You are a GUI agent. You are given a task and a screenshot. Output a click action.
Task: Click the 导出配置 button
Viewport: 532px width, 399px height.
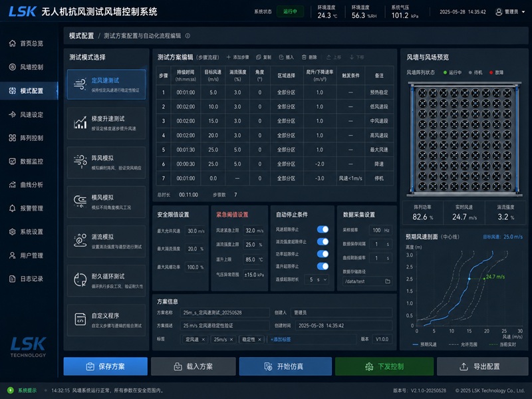[x=482, y=366]
